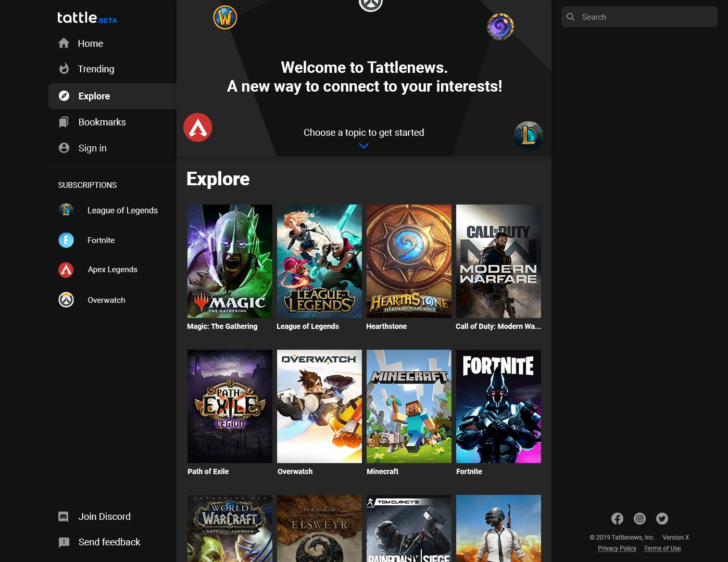Screen dimensions: 728x562
Task: Select the Fortnite cover art
Action: pyautogui.click(x=498, y=406)
